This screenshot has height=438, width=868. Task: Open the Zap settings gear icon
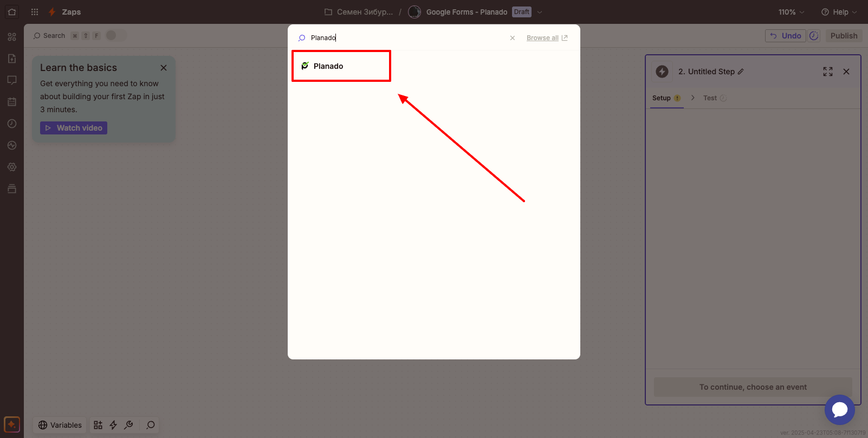[x=12, y=167]
